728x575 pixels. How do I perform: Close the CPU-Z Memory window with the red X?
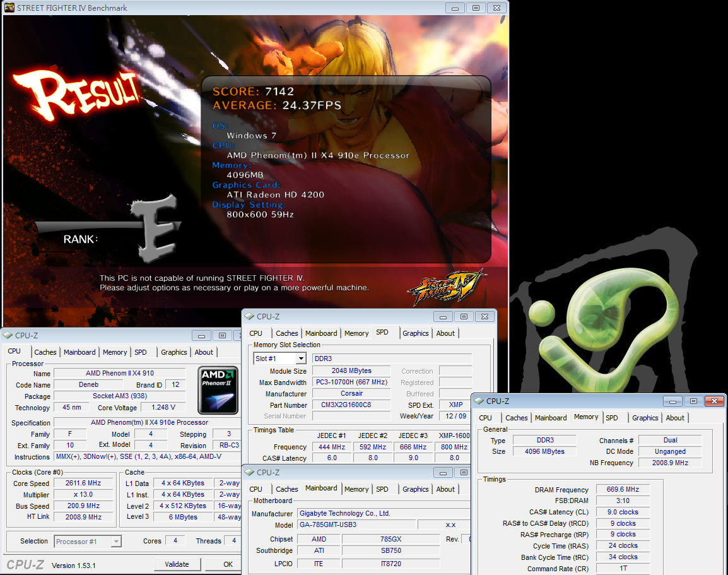coord(714,401)
